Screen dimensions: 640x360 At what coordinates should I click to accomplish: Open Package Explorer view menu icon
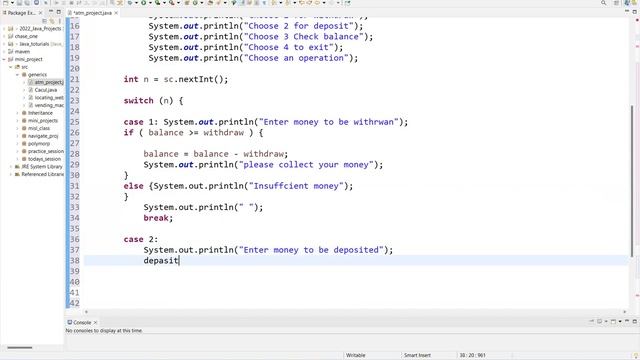coord(60,20)
